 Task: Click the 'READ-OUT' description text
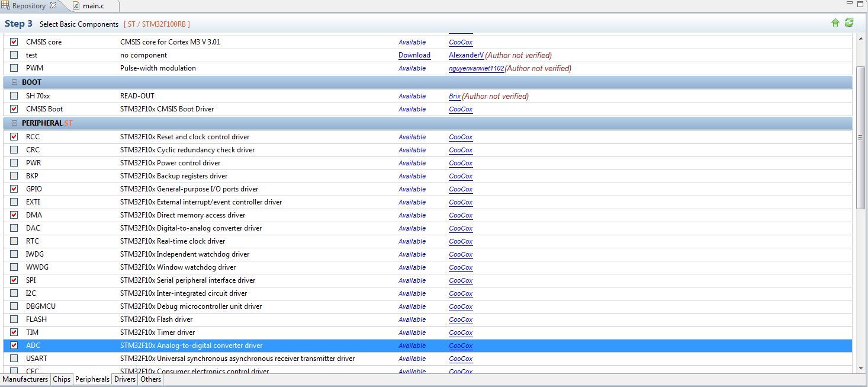(x=137, y=96)
